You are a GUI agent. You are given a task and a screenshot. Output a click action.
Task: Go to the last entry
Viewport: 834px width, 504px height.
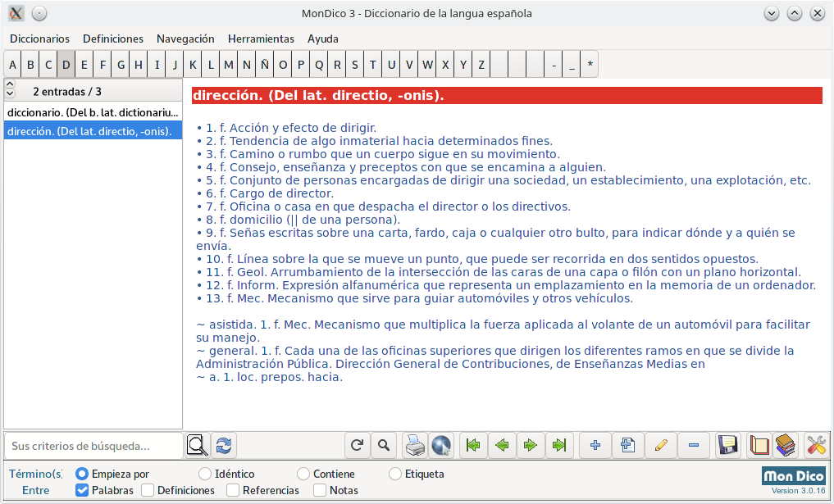point(559,446)
